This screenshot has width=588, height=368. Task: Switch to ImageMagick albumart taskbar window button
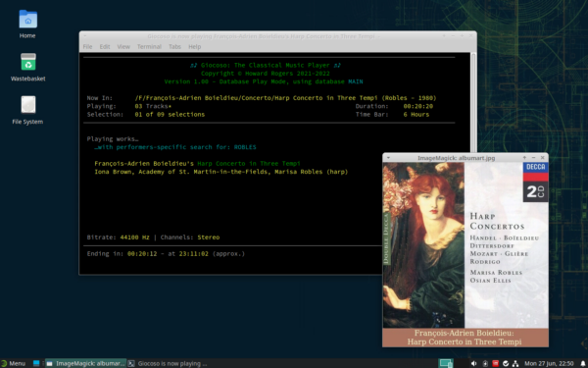[x=86, y=363]
